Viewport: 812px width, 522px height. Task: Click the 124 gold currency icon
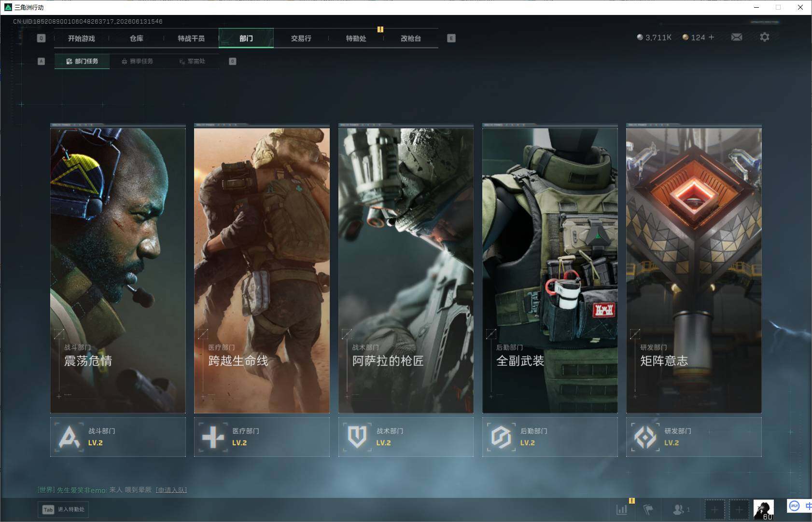685,37
